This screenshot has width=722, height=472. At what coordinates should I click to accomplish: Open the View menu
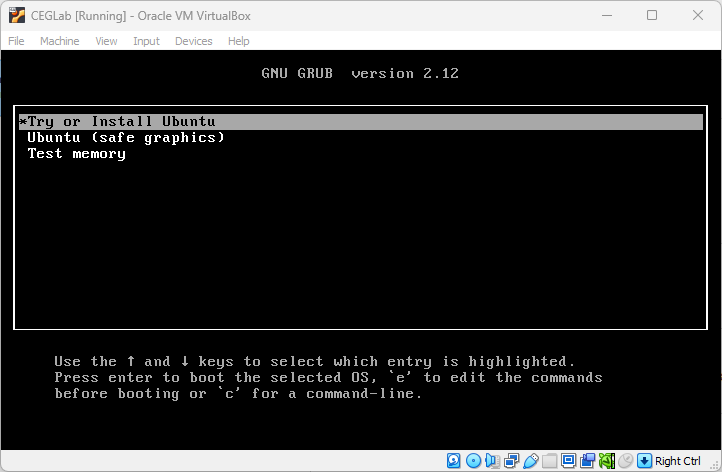[106, 41]
